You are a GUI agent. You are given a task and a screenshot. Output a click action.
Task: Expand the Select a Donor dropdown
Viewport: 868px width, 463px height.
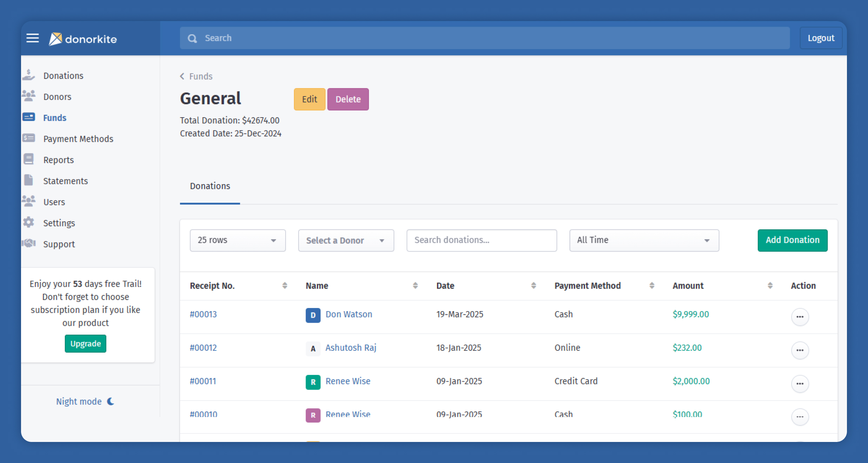click(x=346, y=240)
